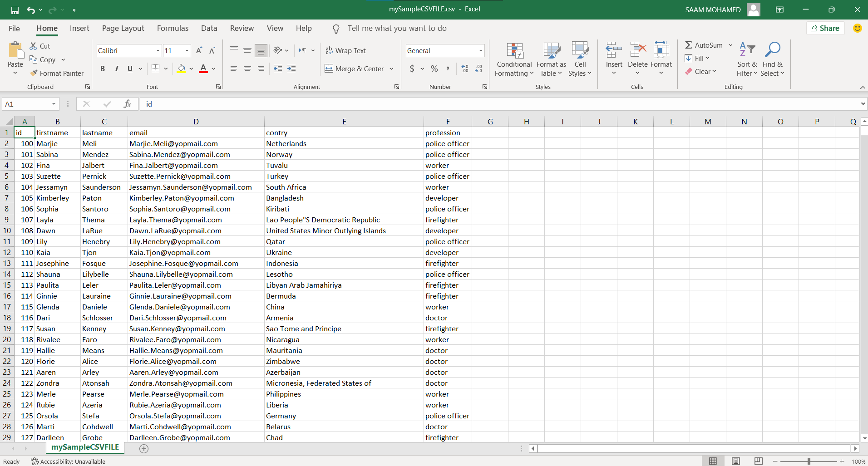Click the Tell me search field
The height and width of the screenshot is (466, 868).
point(397,28)
